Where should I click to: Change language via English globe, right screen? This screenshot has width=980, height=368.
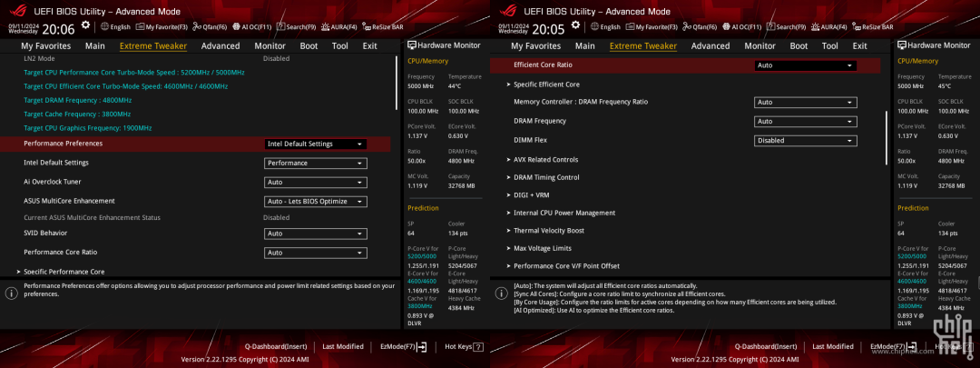pos(605,27)
